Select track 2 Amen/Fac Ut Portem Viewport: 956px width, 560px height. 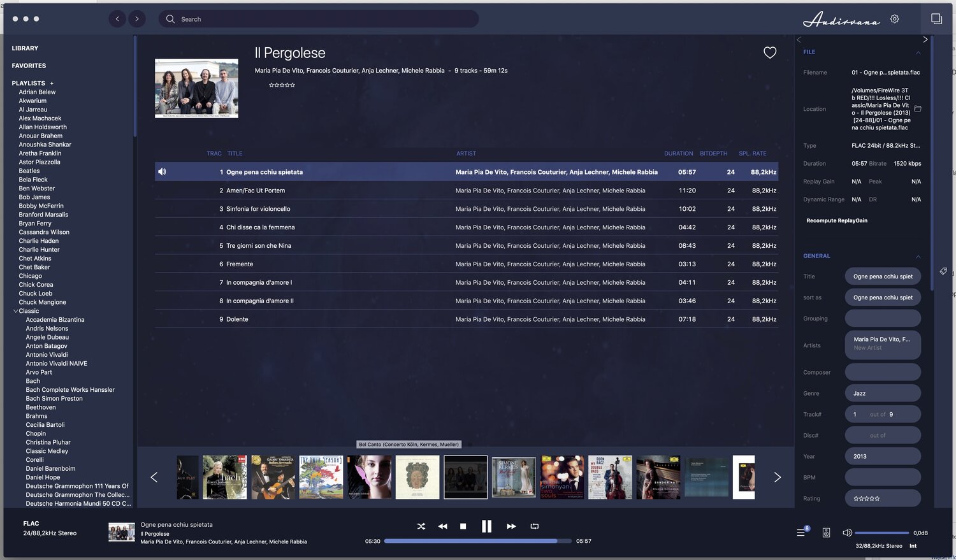coord(466,190)
